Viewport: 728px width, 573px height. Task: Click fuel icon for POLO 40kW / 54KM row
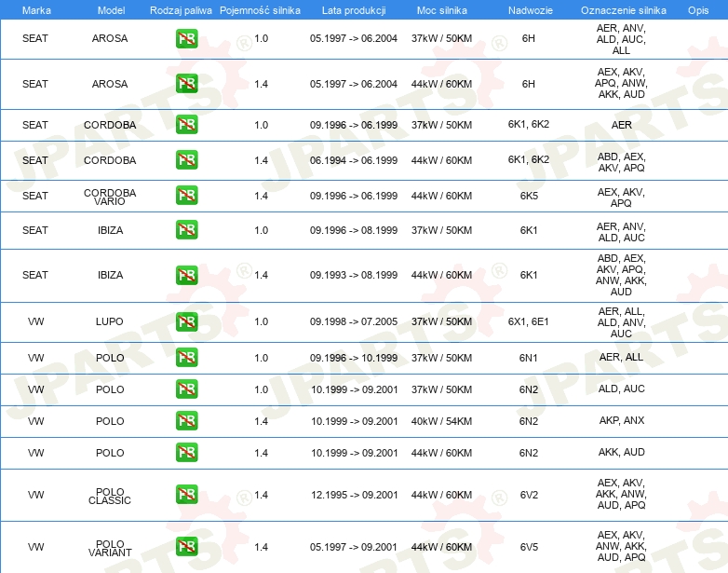coord(186,420)
